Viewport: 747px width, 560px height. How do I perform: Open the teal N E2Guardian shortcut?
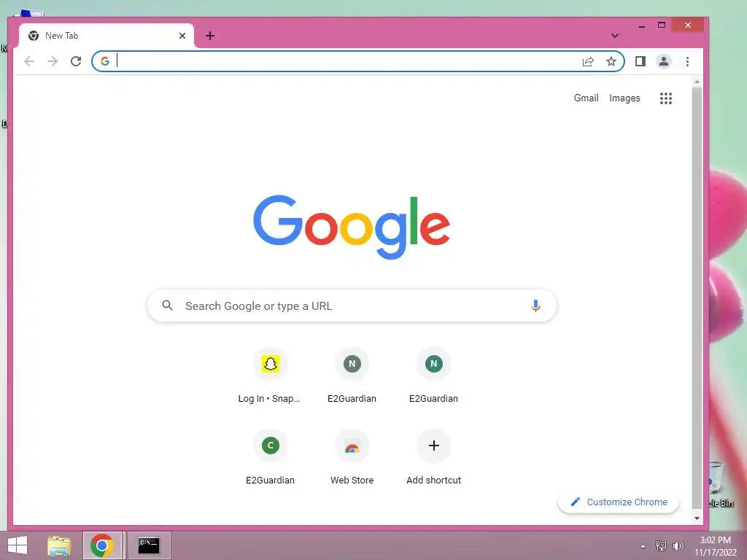(433, 376)
